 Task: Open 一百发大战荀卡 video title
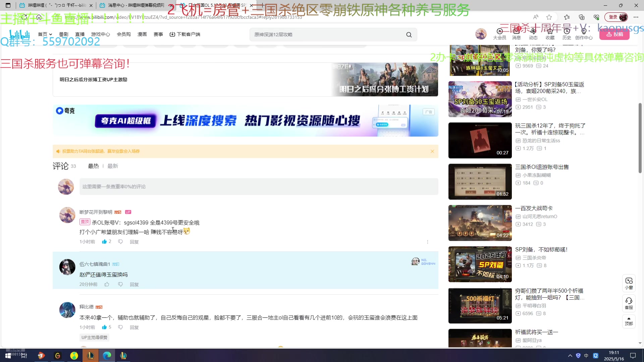[534, 208]
